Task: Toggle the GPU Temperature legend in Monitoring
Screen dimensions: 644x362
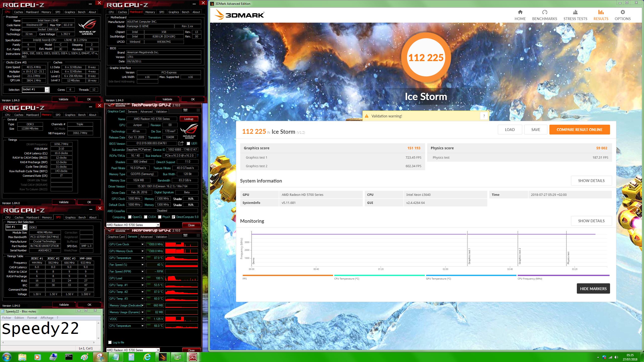Action: click(471, 277)
